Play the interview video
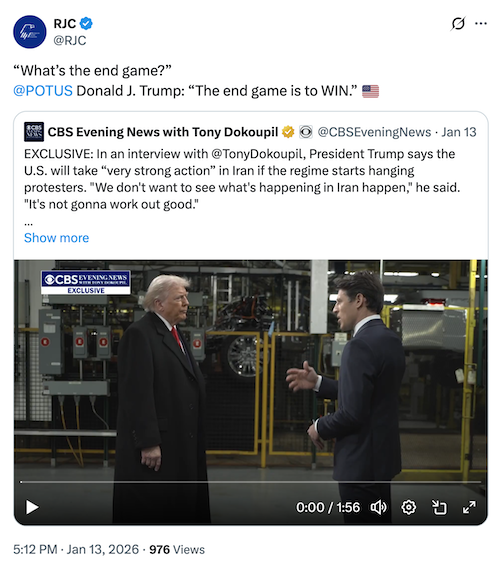Image resolution: width=500 pixels, height=571 pixels. (x=32, y=507)
